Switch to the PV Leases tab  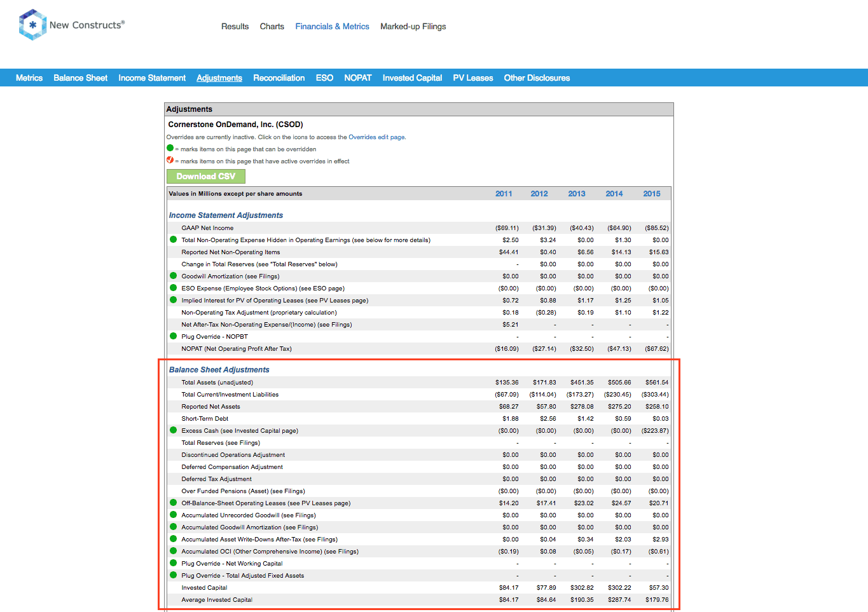coord(473,78)
